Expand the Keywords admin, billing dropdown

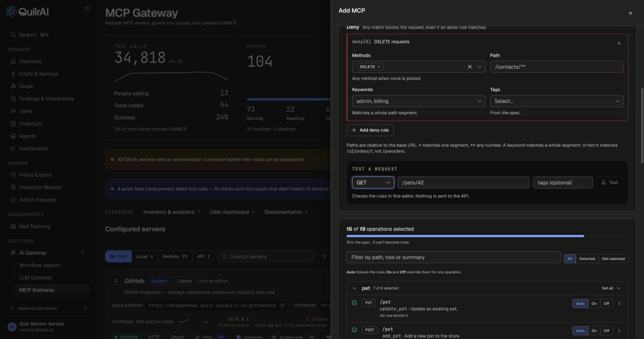tap(419, 101)
